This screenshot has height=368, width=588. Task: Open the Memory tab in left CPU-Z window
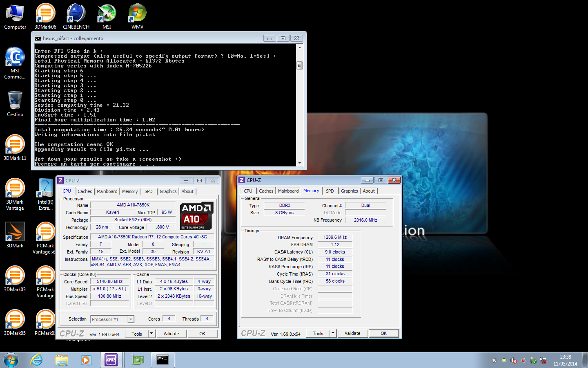click(130, 191)
